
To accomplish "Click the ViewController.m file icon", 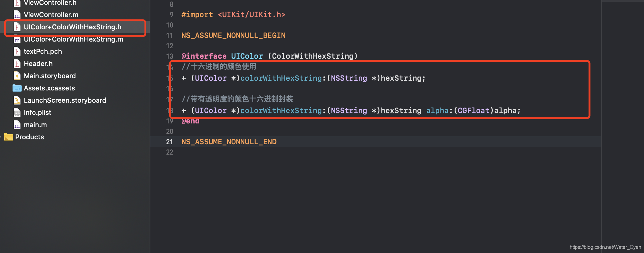I will pos(17,15).
